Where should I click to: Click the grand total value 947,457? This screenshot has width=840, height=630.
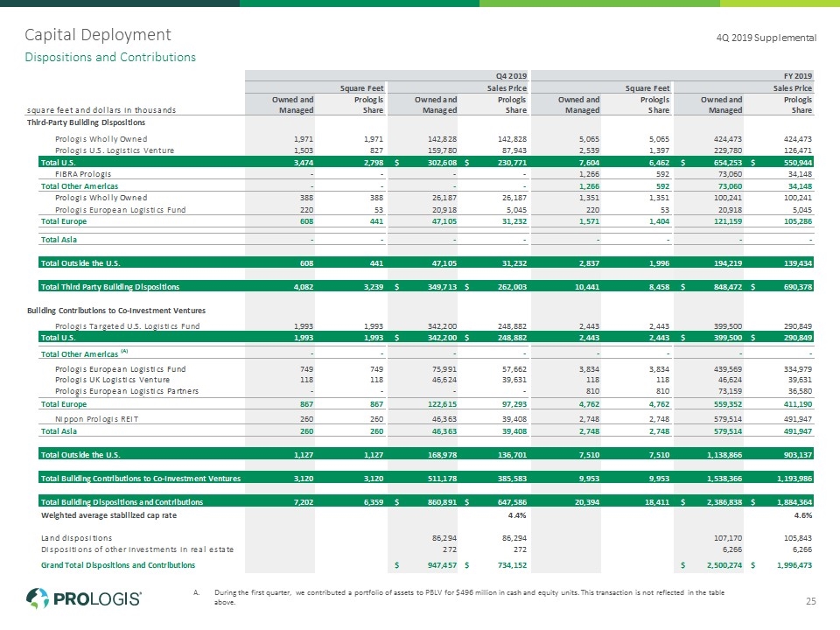[442, 565]
